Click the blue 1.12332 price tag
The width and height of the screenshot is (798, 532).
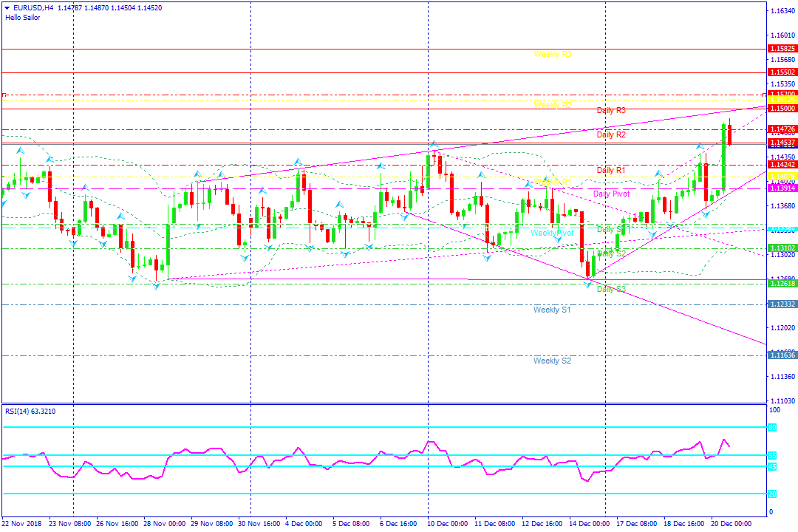point(782,304)
